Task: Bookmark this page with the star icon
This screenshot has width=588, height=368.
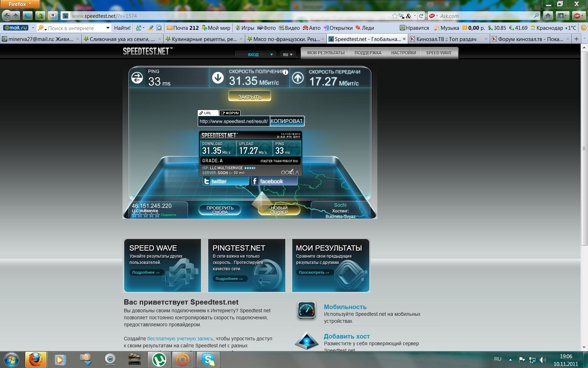Action: pyautogui.click(x=395, y=16)
